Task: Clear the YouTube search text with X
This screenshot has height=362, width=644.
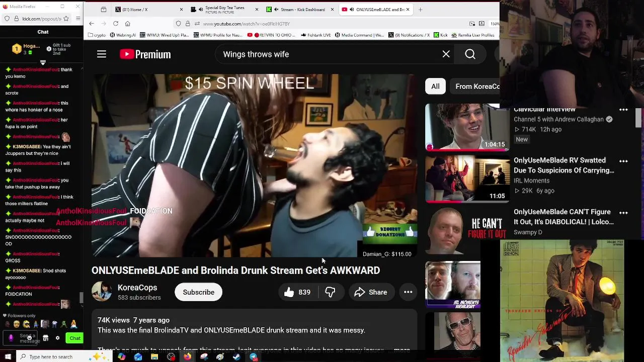Action: 446,54
